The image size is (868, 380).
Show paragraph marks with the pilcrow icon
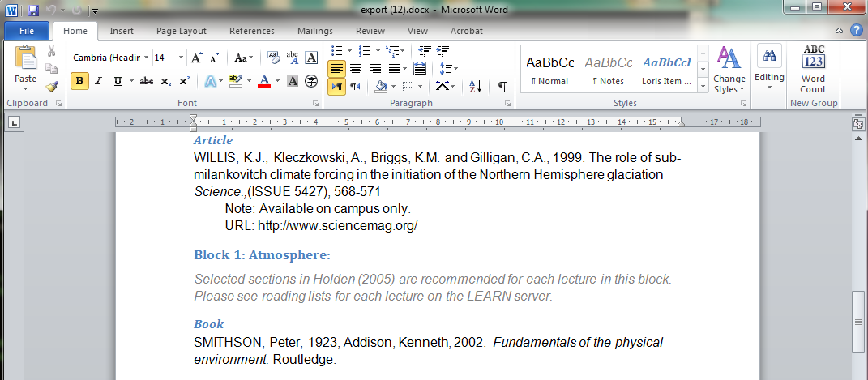point(502,86)
